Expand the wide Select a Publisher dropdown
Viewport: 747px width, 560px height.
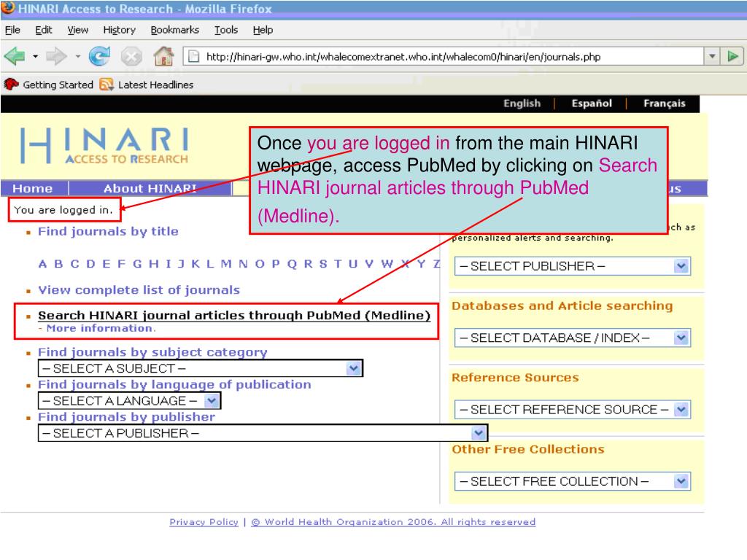[x=263, y=433]
